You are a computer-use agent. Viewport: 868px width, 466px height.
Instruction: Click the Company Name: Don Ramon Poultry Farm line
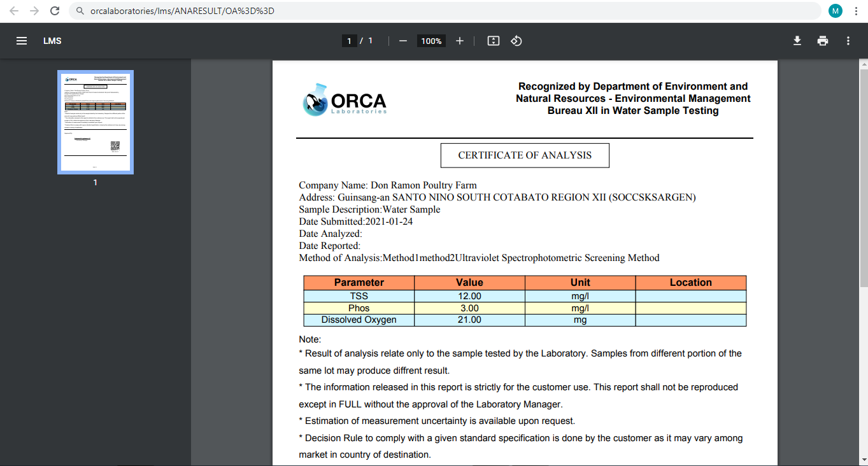pos(388,185)
